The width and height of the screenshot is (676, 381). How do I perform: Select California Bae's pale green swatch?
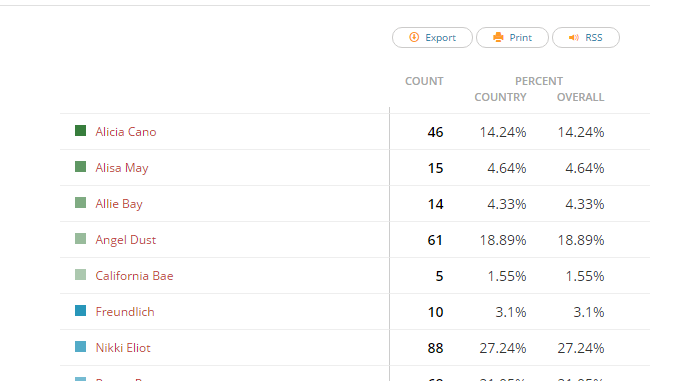(81, 275)
